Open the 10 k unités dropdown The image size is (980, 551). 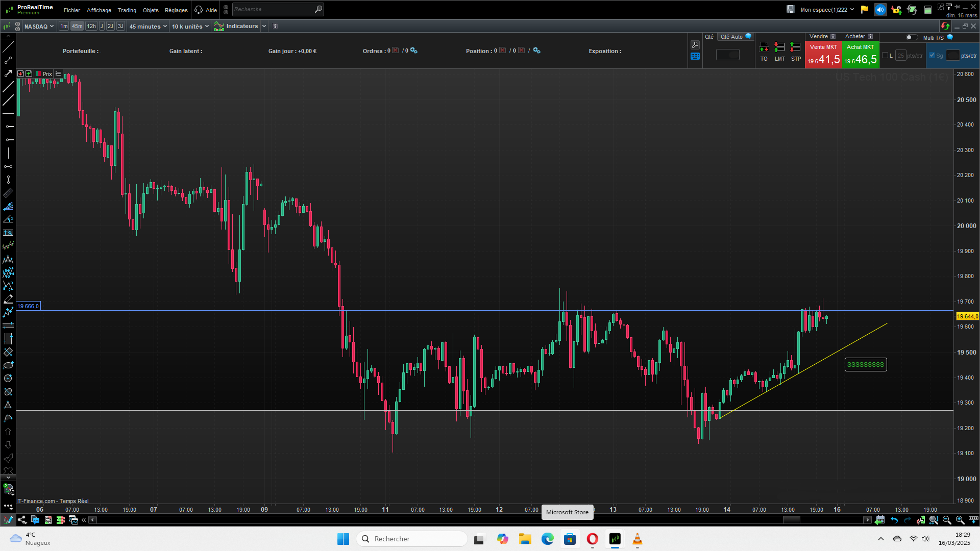[x=190, y=26]
